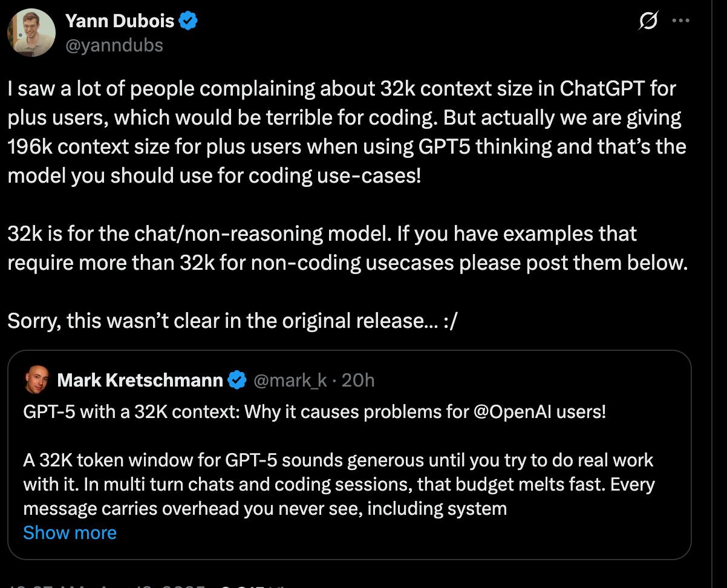Click Mark Kretschmann's verified badge
Image resolution: width=727 pixels, height=588 pixels.
point(237,380)
